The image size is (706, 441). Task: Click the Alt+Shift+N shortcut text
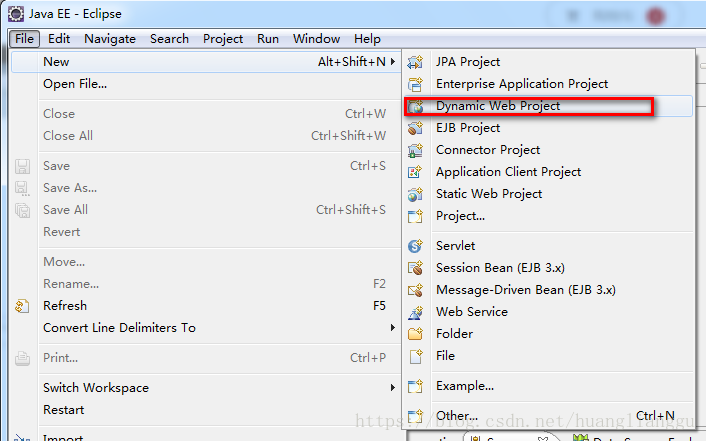pos(352,62)
